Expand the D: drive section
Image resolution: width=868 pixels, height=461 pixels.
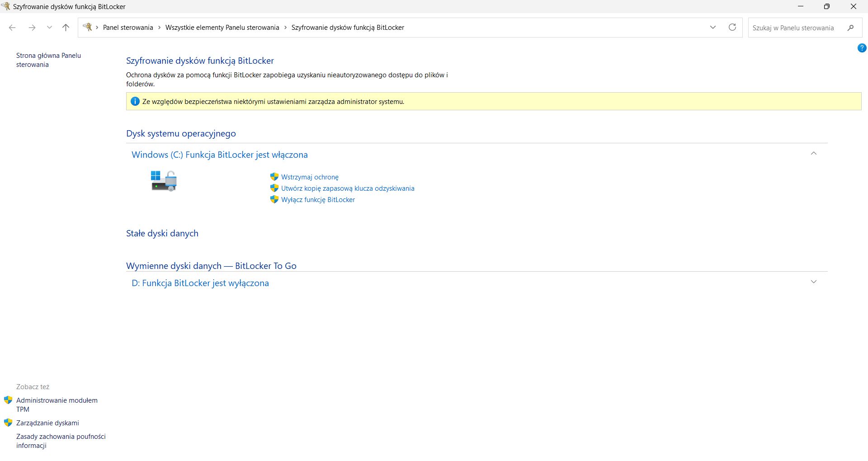coord(814,282)
